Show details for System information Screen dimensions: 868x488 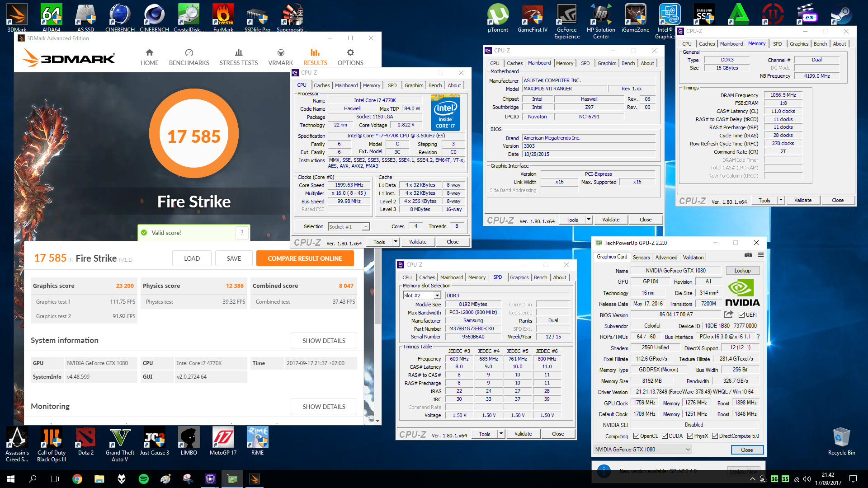(324, 341)
